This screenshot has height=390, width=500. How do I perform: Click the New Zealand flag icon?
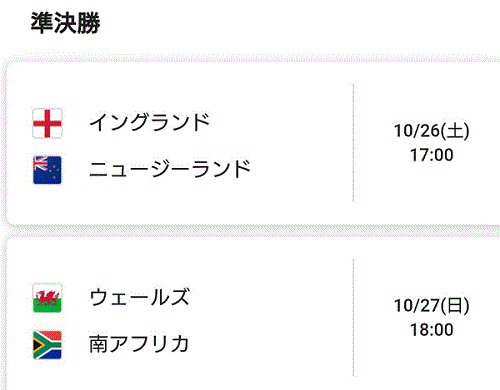click(47, 170)
